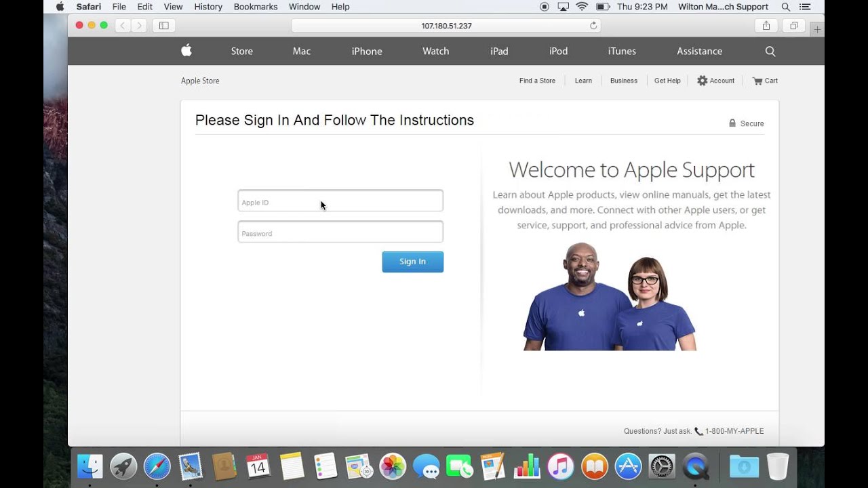Click the Safari Share button
Screen dimensions: 868x488
coord(766,26)
